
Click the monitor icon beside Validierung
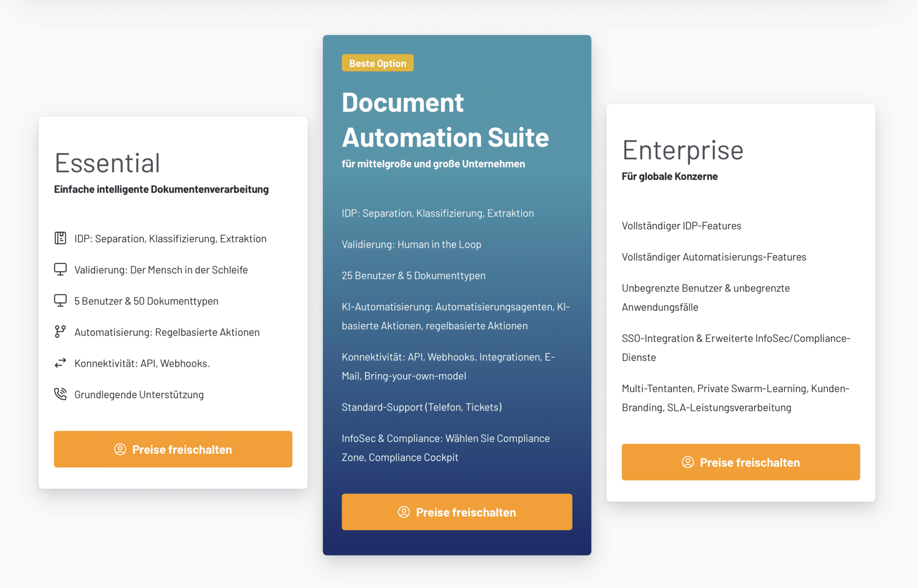click(60, 269)
